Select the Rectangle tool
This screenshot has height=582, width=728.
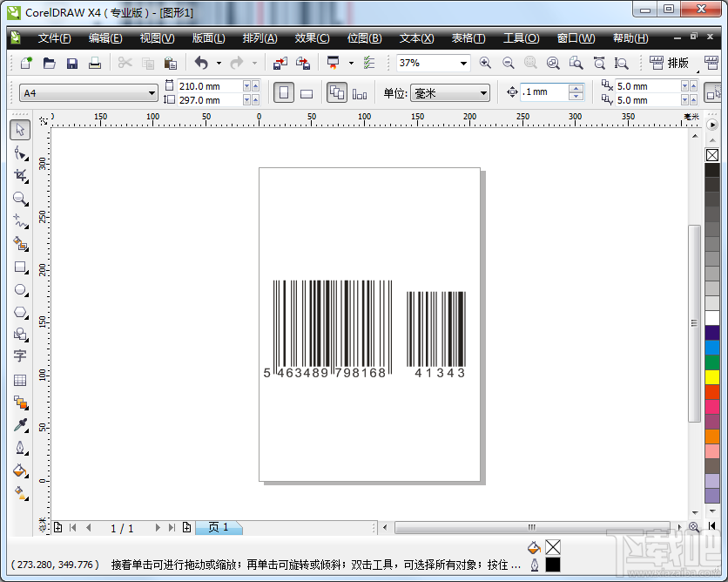tap(20, 267)
